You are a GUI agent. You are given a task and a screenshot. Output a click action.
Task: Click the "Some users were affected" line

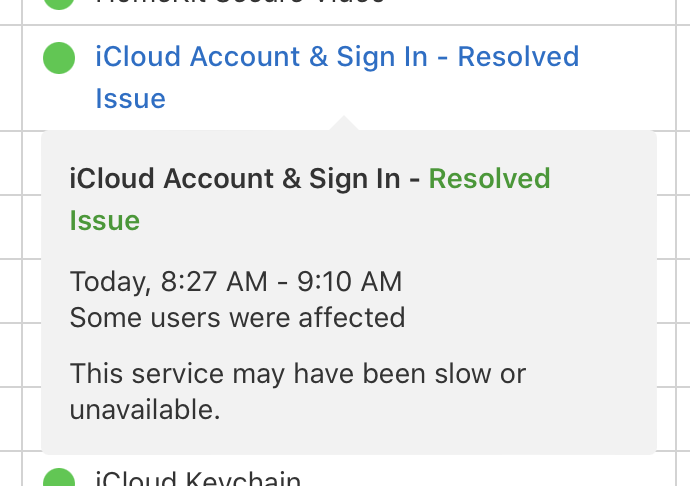pos(237,318)
